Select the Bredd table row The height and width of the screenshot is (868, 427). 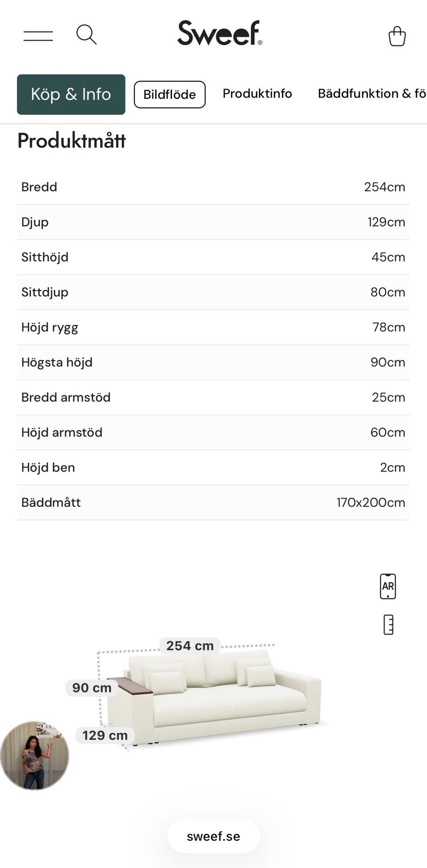[x=213, y=187]
